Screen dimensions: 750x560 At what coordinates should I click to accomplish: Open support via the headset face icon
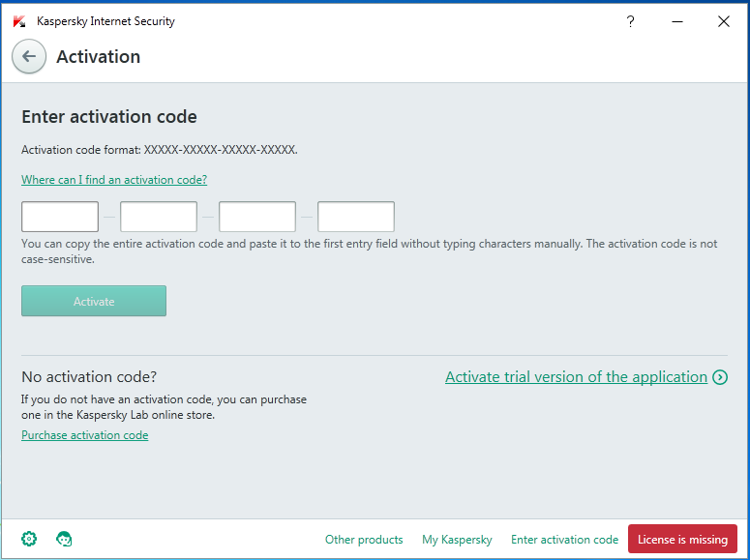tap(64, 539)
